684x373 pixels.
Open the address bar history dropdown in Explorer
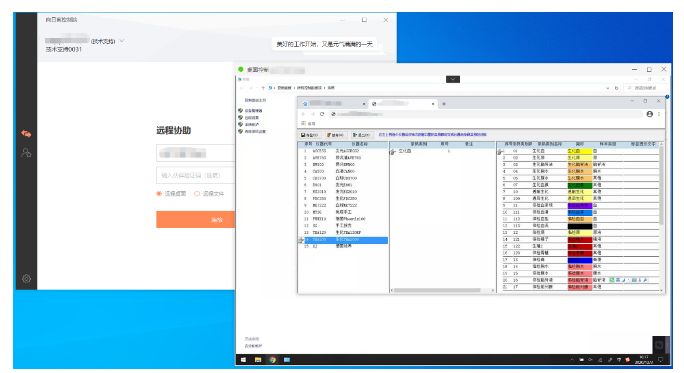coord(608,88)
